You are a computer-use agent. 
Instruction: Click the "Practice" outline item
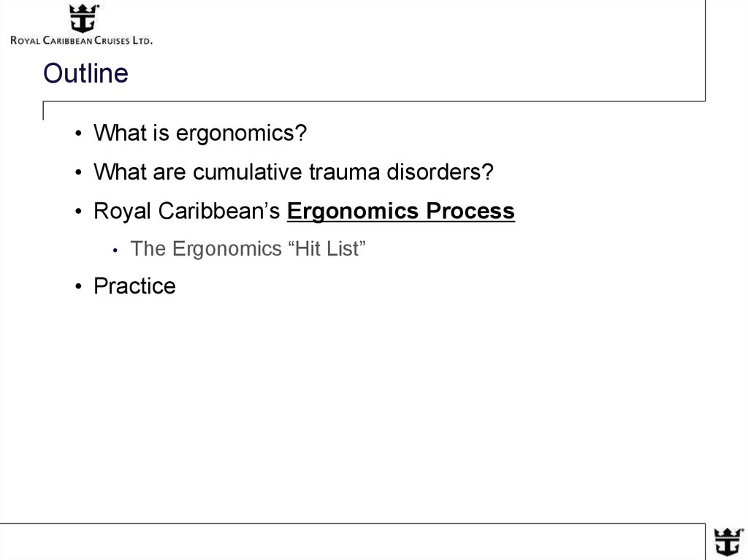134,285
